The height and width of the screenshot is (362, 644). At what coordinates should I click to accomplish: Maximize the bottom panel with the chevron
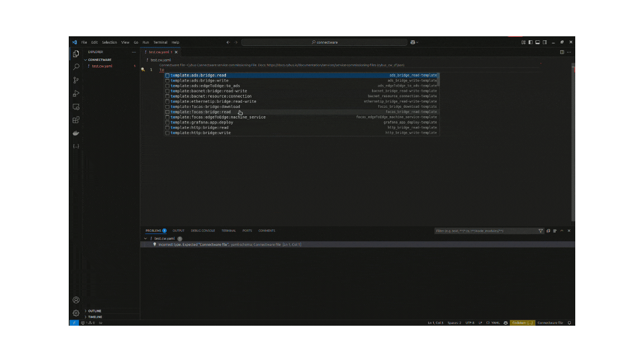point(562,231)
